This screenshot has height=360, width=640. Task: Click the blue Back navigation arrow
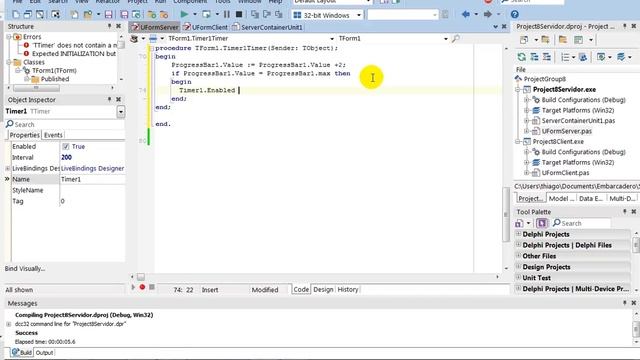[466, 15]
